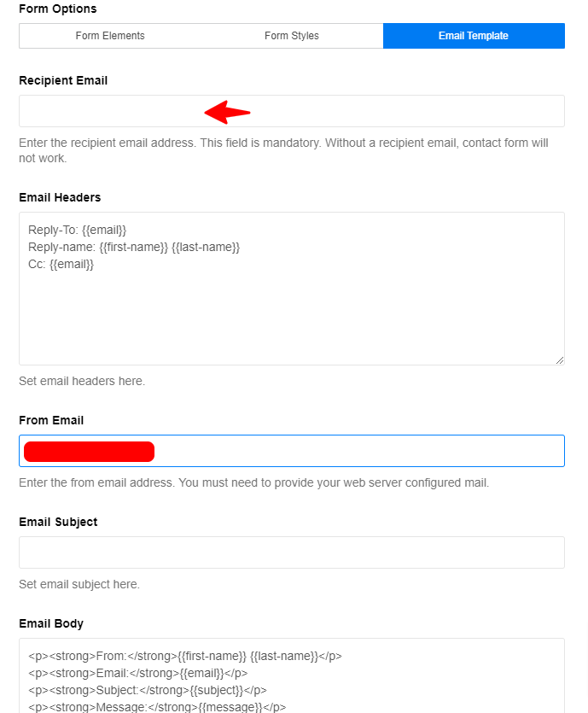Viewport: 588px width, 713px height.
Task: Focus the From Email input field
Action: pyautogui.click(x=292, y=451)
